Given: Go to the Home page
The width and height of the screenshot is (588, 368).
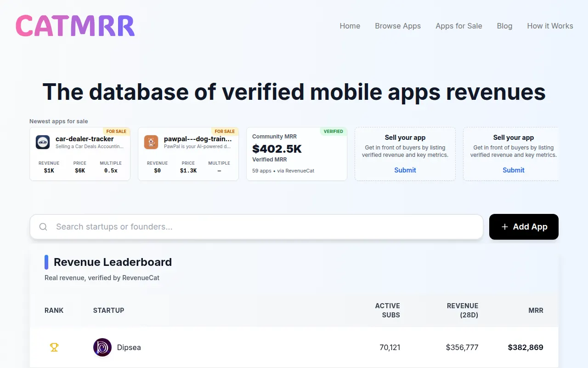Looking at the screenshot, I should (350, 26).
